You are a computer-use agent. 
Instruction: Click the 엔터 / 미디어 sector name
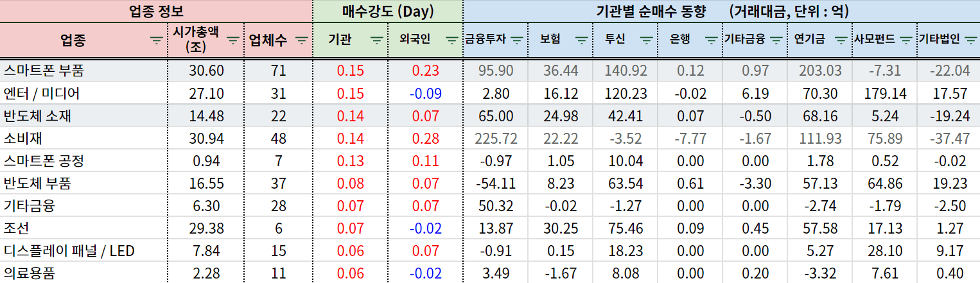tap(42, 94)
